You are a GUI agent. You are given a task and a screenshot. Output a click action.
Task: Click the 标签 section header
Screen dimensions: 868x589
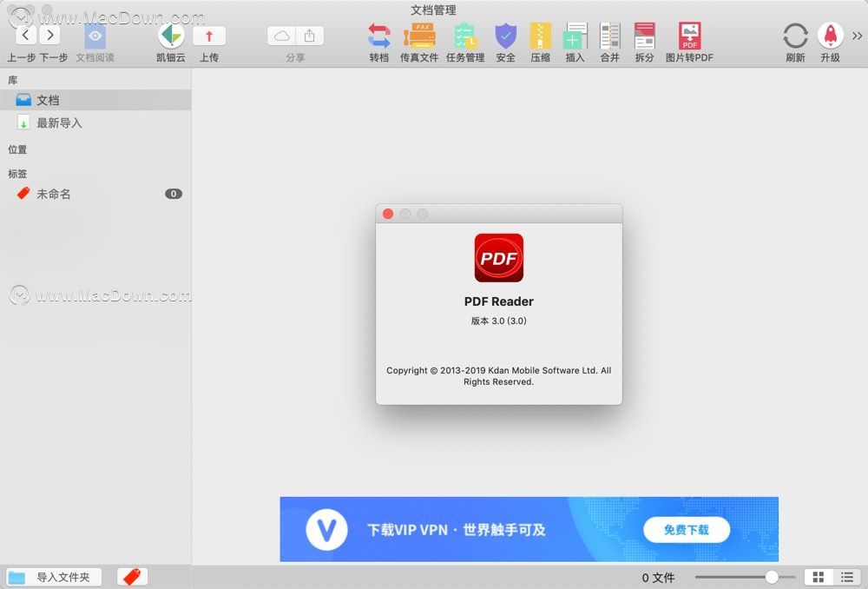pyautogui.click(x=17, y=174)
